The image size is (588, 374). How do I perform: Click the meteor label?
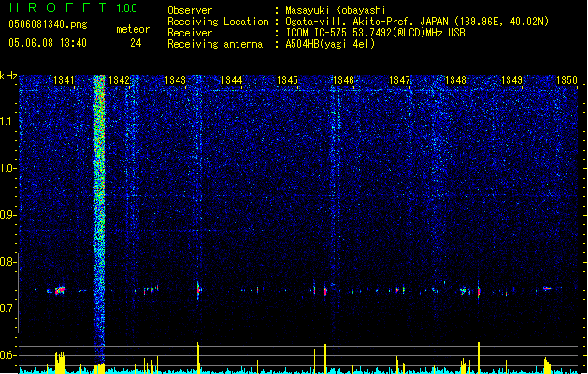click(133, 29)
